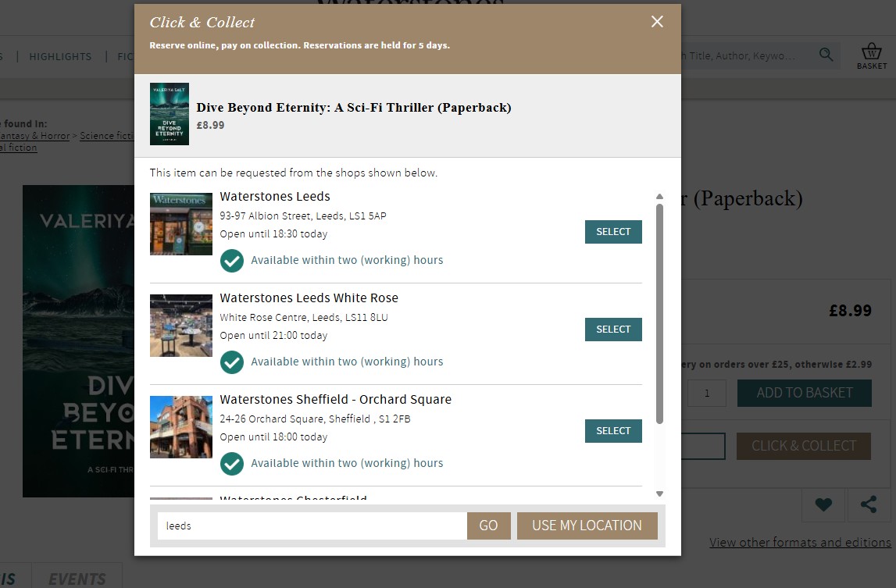
Task: Click Waterstones Leeds White Rose name
Action: (x=309, y=298)
